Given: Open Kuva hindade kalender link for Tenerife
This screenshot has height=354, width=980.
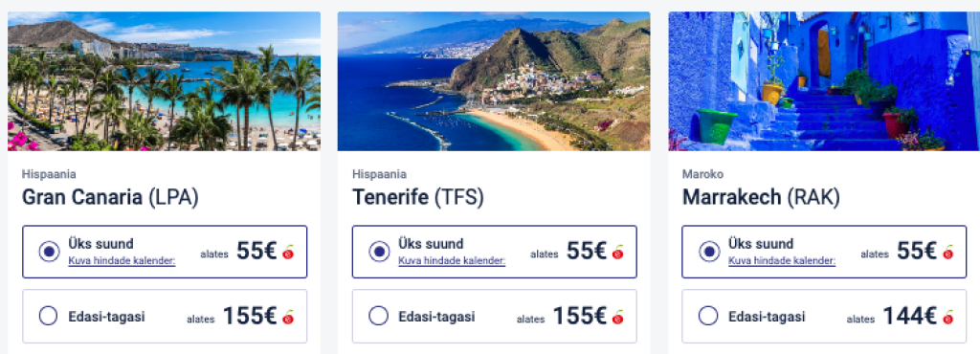Looking at the screenshot, I should (x=452, y=261).
